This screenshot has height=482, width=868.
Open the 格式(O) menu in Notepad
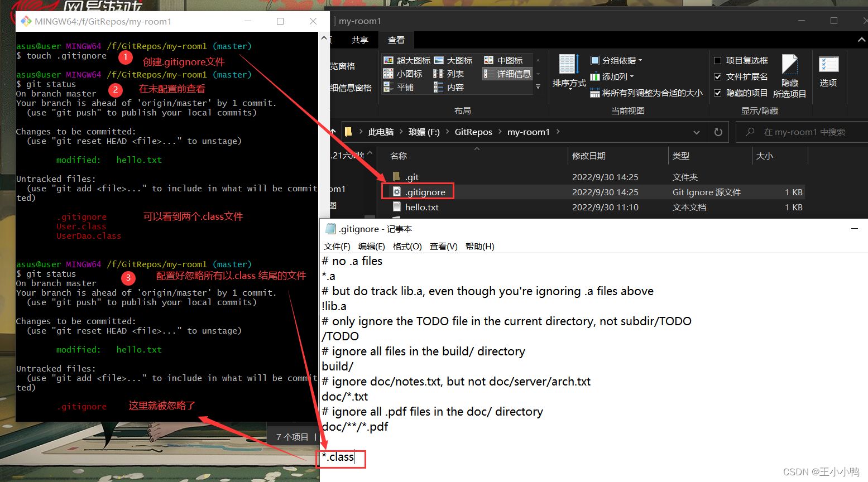click(407, 246)
